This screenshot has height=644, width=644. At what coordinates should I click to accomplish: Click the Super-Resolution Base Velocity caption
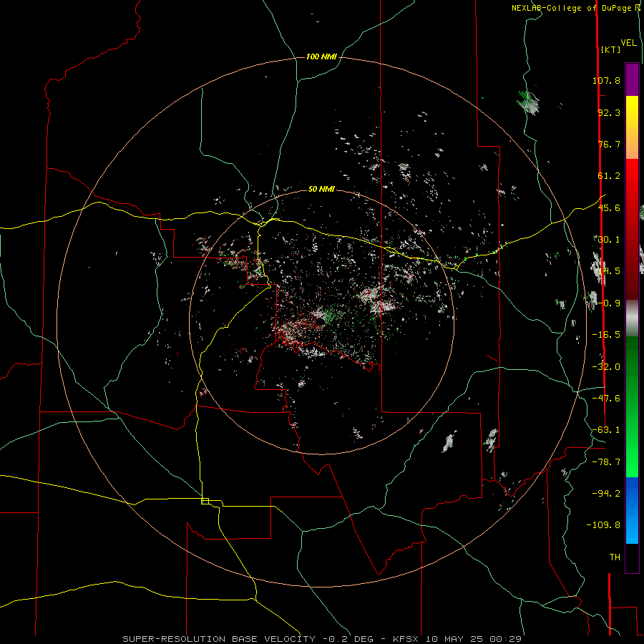click(322, 639)
